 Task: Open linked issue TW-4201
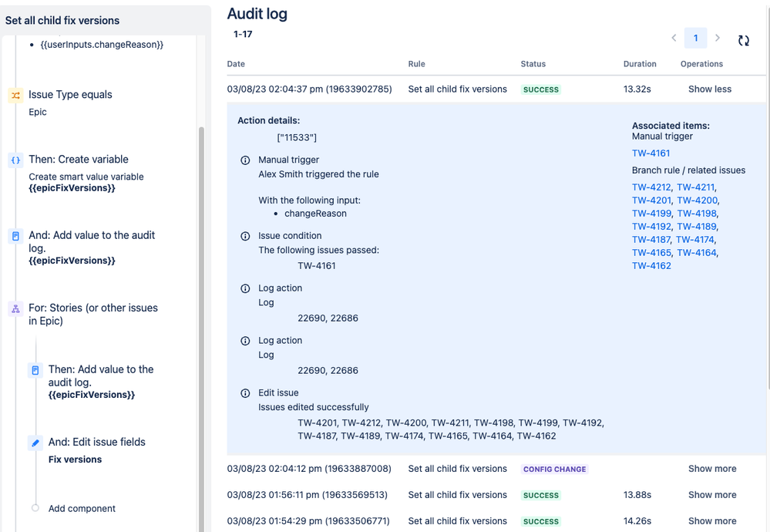(651, 200)
